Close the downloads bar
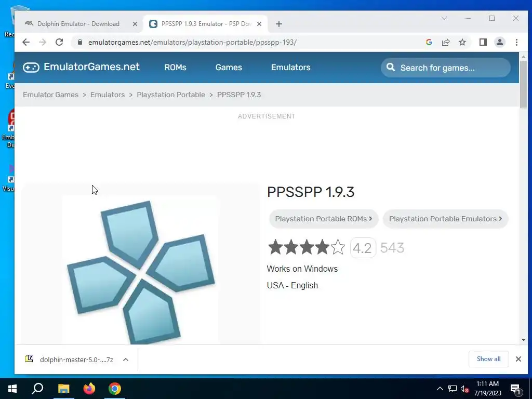This screenshot has width=532, height=399. coord(518,359)
